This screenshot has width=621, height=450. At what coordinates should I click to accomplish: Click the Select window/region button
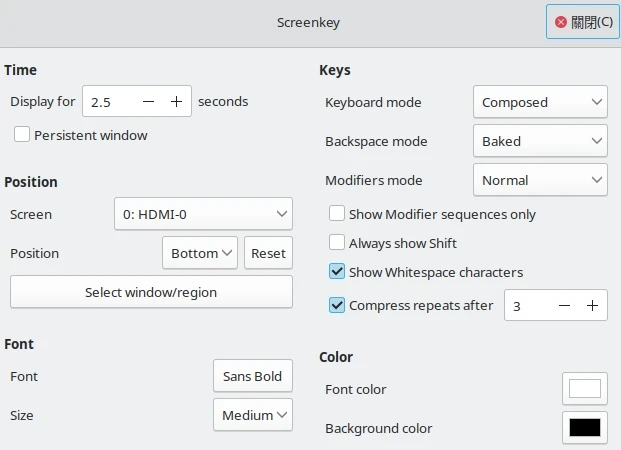pos(151,293)
